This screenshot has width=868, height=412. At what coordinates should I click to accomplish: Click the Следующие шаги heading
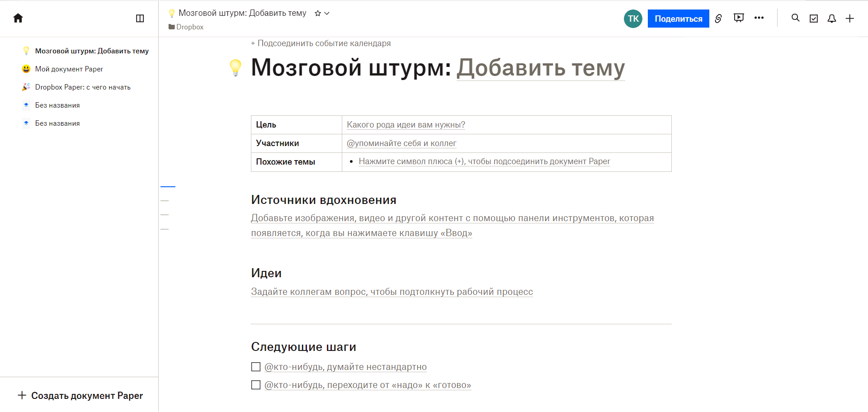[x=303, y=347]
